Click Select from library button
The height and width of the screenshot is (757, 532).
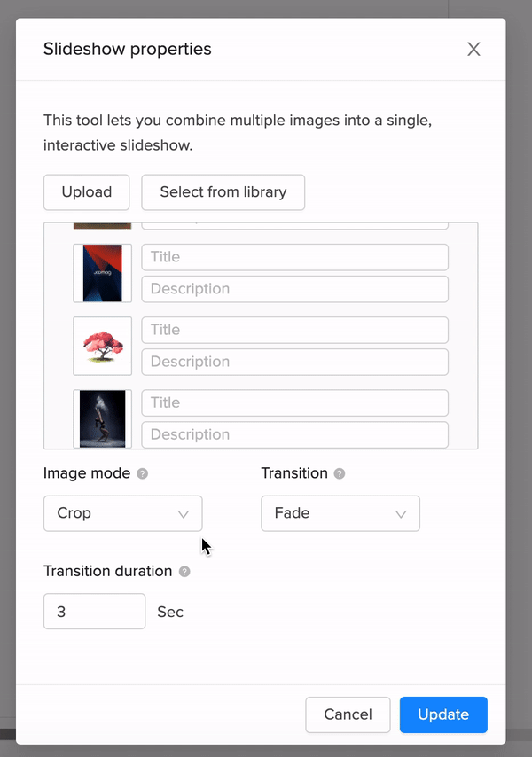(223, 192)
